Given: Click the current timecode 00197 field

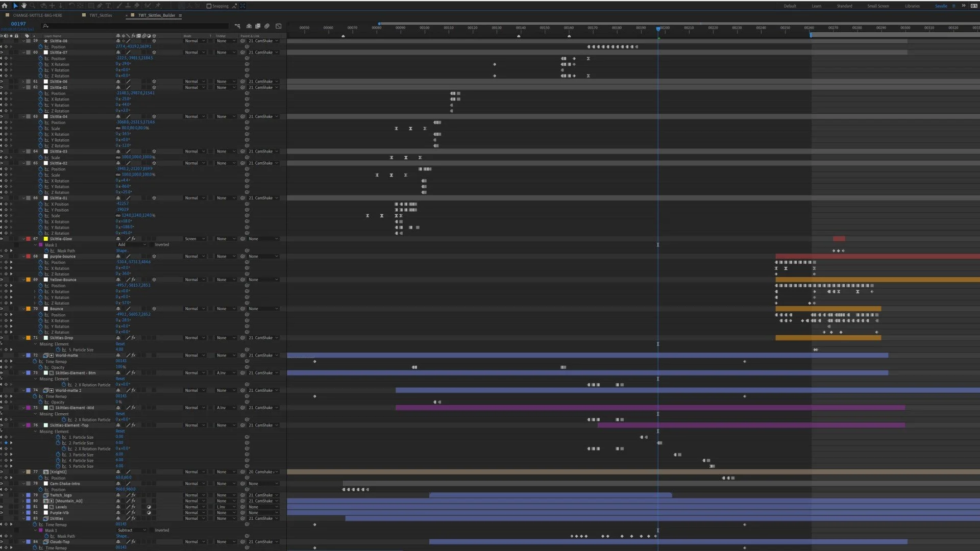Looking at the screenshot, I should [x=18, y=24].
